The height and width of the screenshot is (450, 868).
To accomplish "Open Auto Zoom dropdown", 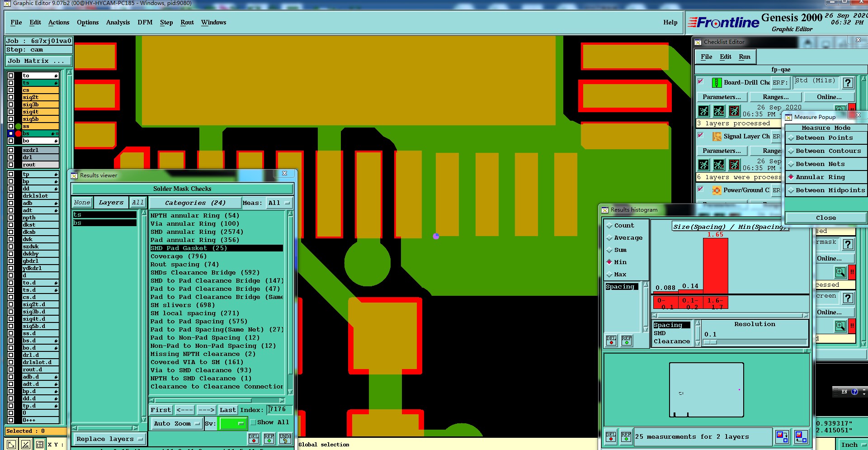I will point(177,423).
